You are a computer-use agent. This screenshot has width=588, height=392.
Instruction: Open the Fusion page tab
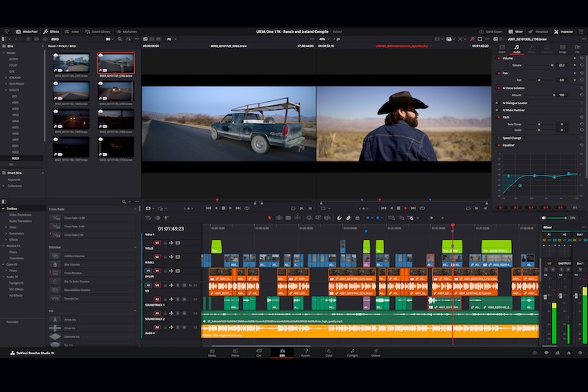point(306,353)
